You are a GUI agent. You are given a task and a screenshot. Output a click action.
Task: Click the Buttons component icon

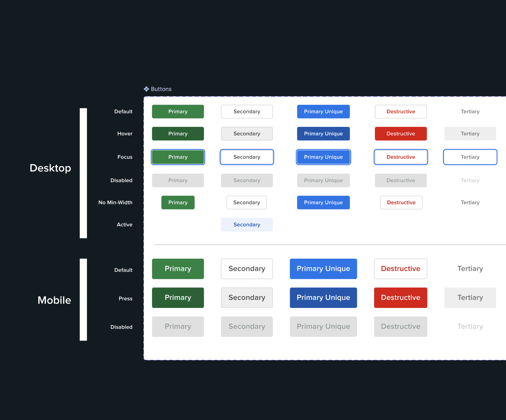[x=146, y=89]
